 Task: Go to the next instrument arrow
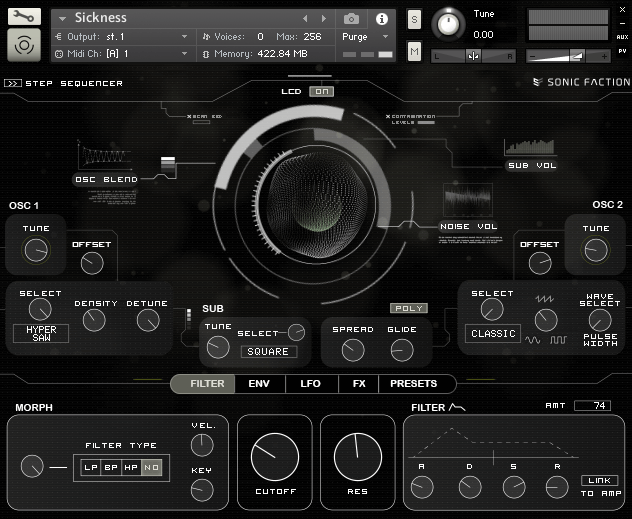324,19
